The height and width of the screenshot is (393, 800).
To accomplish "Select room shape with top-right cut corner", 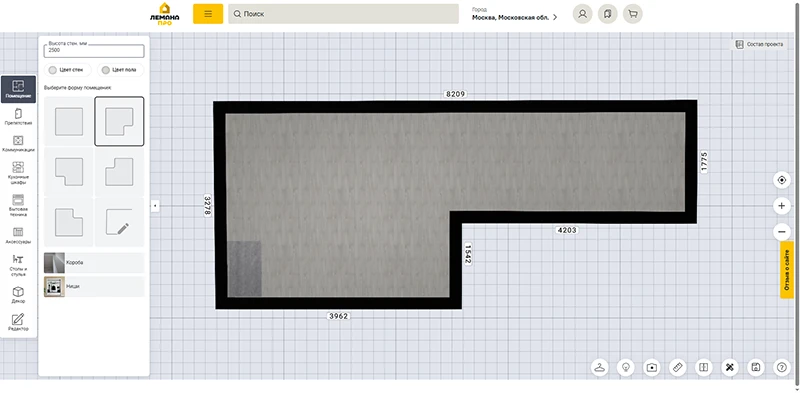I will pos(69,223).
